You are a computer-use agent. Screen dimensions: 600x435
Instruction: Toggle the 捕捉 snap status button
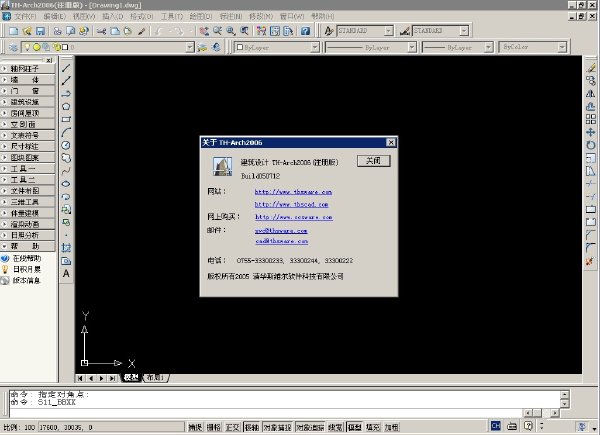point(195,427)
